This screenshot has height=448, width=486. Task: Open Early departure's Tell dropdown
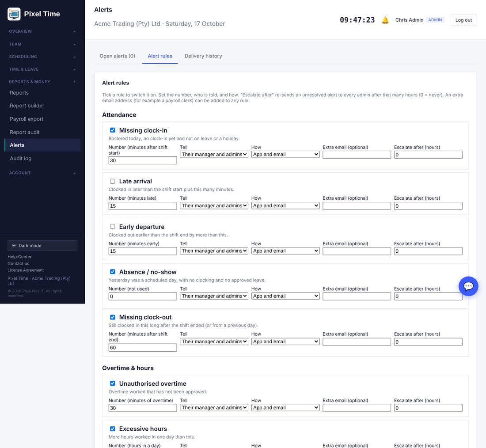tap(214, 251)
